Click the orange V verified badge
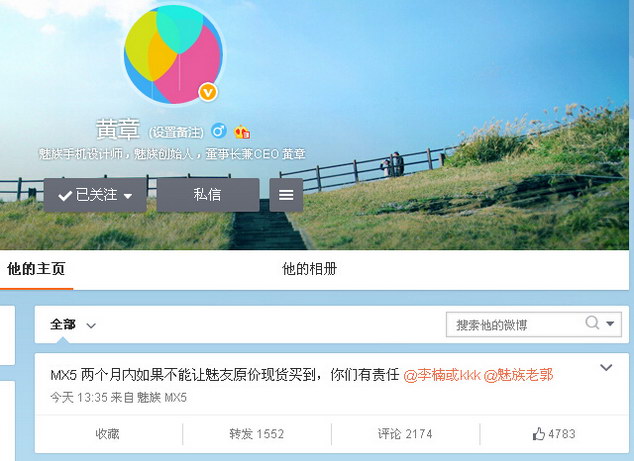This screenshot has width=634, height=461. point(208,93)
